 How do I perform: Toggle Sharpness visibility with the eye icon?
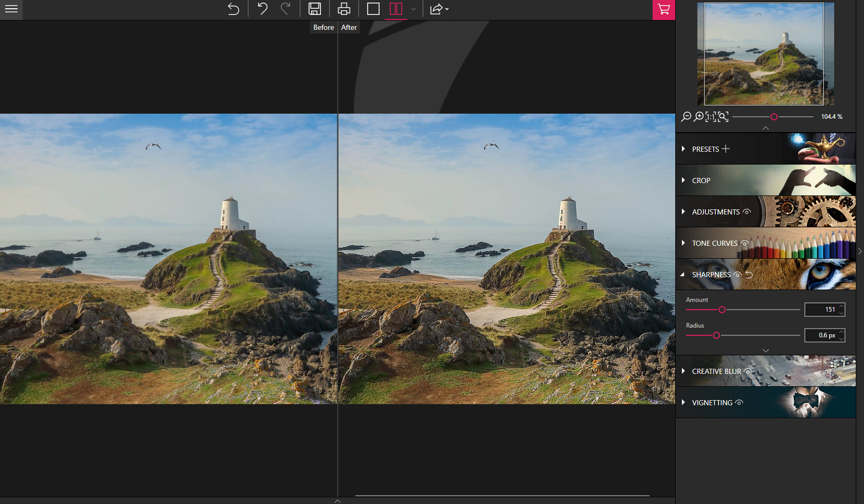pyautogui.click(x=737, y=275)
